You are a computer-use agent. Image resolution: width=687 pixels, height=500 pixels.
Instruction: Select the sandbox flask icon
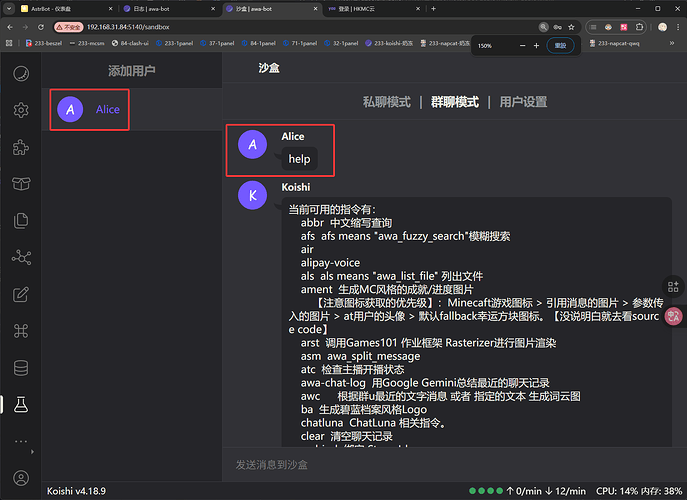(x=21, y=404)
